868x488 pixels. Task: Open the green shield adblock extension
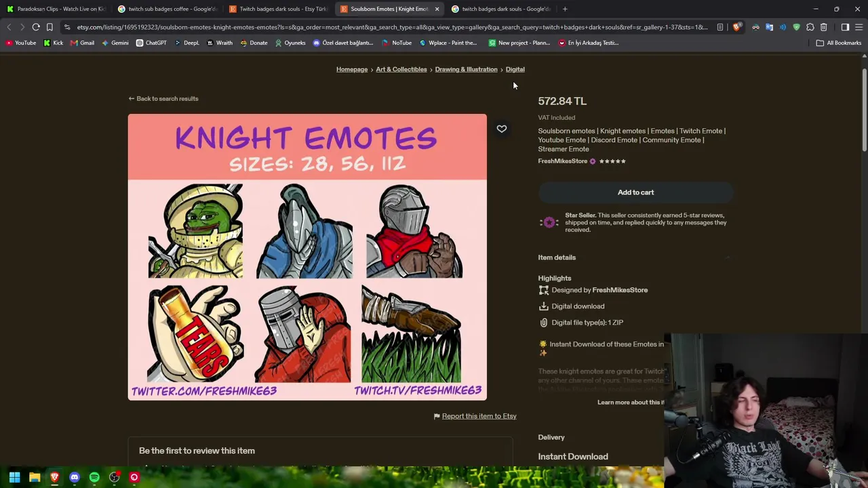coord(796,27)
